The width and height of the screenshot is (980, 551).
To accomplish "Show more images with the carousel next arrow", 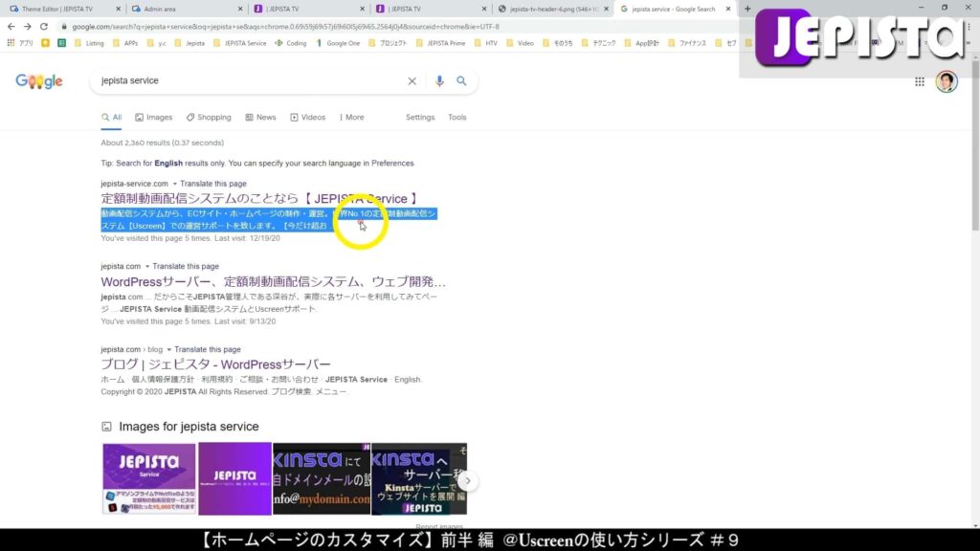I will click(x=467, y=480).
